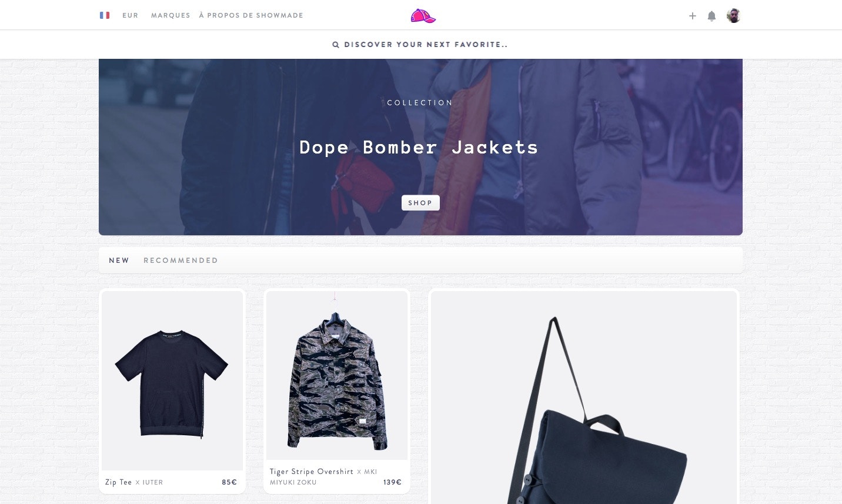Click the Tiger Stripe Overshirt title
The height and width of the screenshot is (504, 842).
(312, 472)
